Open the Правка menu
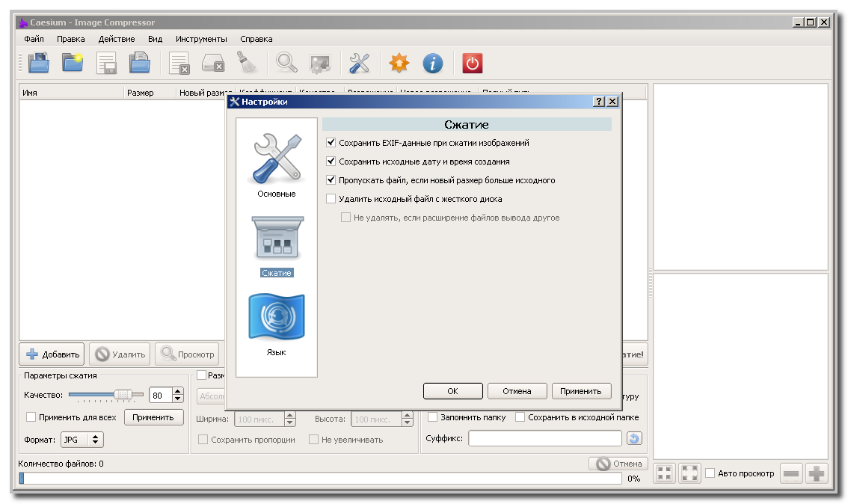848x504 pixels. [71, 39]
